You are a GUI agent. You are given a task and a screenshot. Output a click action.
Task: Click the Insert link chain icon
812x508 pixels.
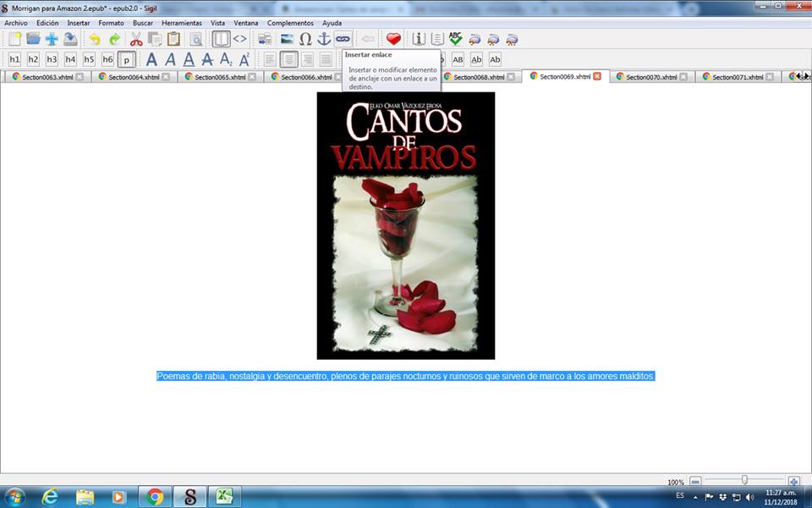click(343, 39)
